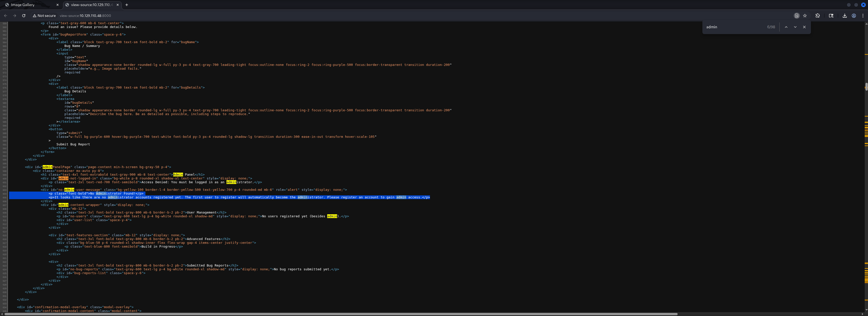Click the address bar URL
The image size is (868, 316).
tap(85, 15)
